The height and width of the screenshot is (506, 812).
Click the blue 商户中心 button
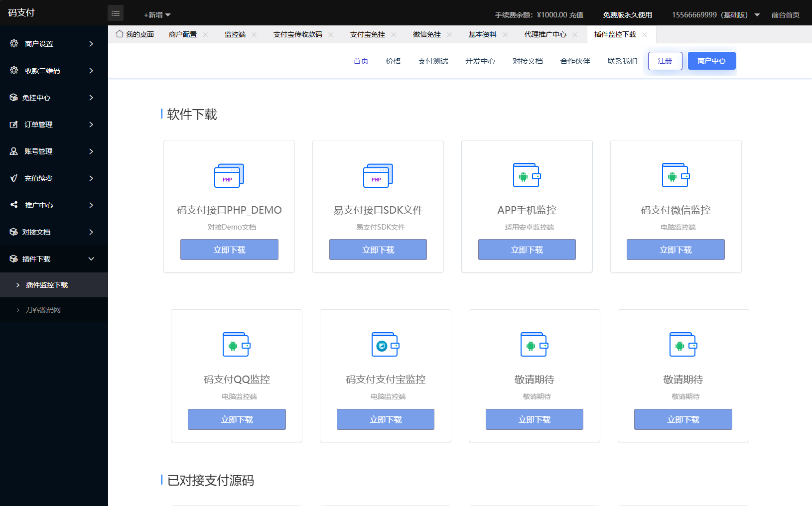[711, 61]
